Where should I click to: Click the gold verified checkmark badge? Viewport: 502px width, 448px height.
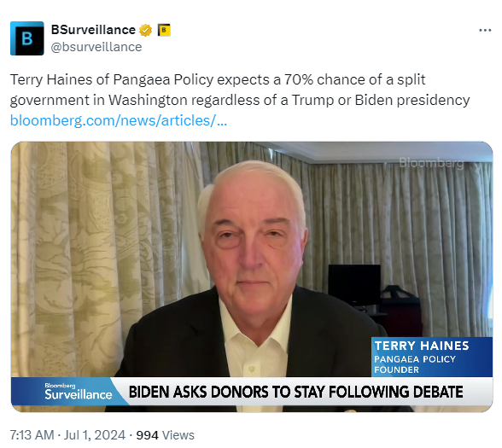tap(145, 30)
